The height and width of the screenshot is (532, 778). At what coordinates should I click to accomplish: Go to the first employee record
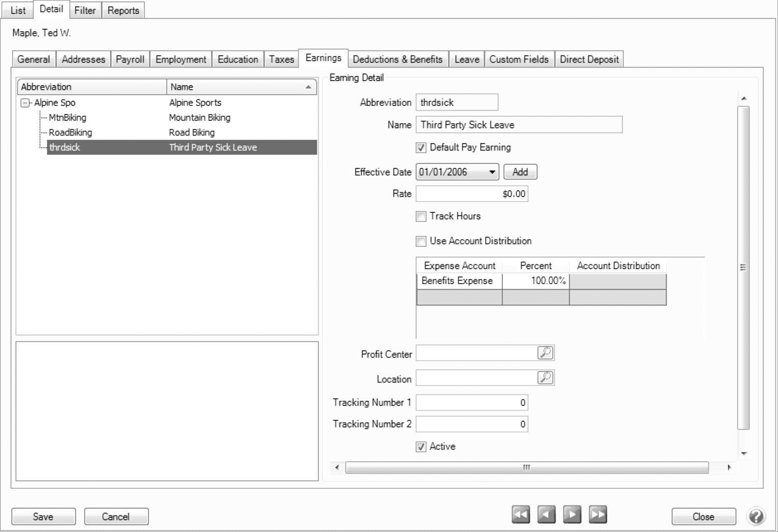(x=520, y=515)
